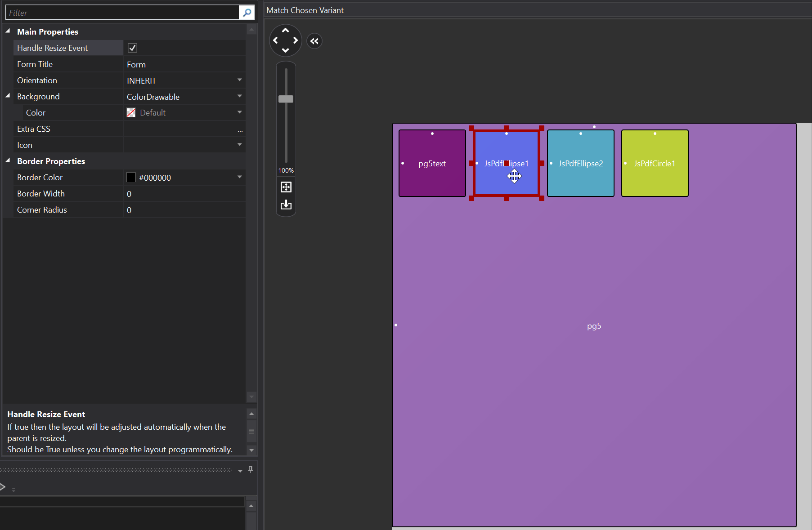Uncheck the Handle Resize Event checkbox

click(132, 48)
